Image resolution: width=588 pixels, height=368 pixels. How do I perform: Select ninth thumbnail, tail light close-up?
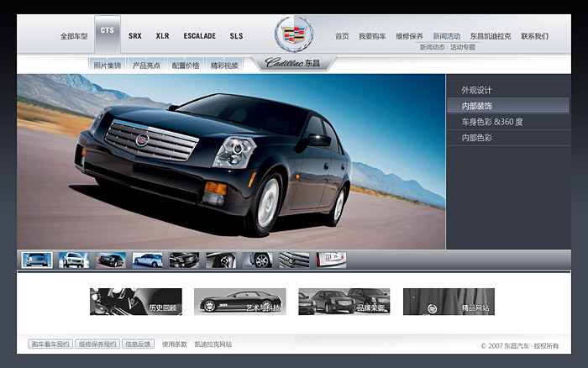pyautogui.click(x=331, y=260)
